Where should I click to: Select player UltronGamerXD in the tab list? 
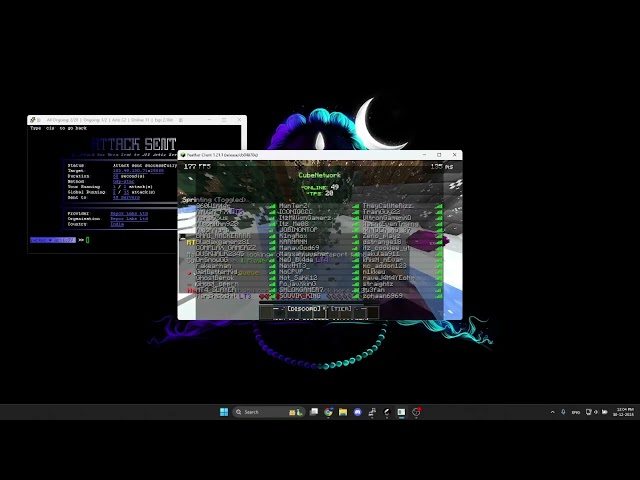click(x=387, y=218)
